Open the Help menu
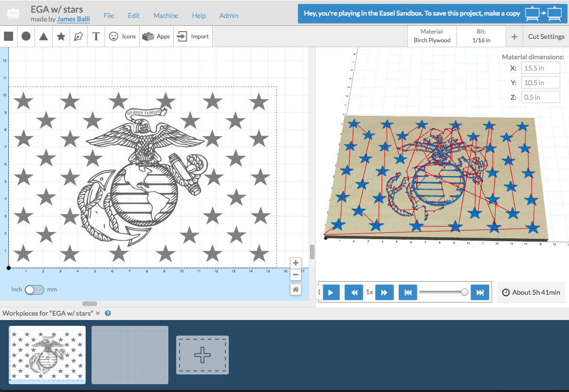Viewport: 569px width, 392px height. [199, 16]
